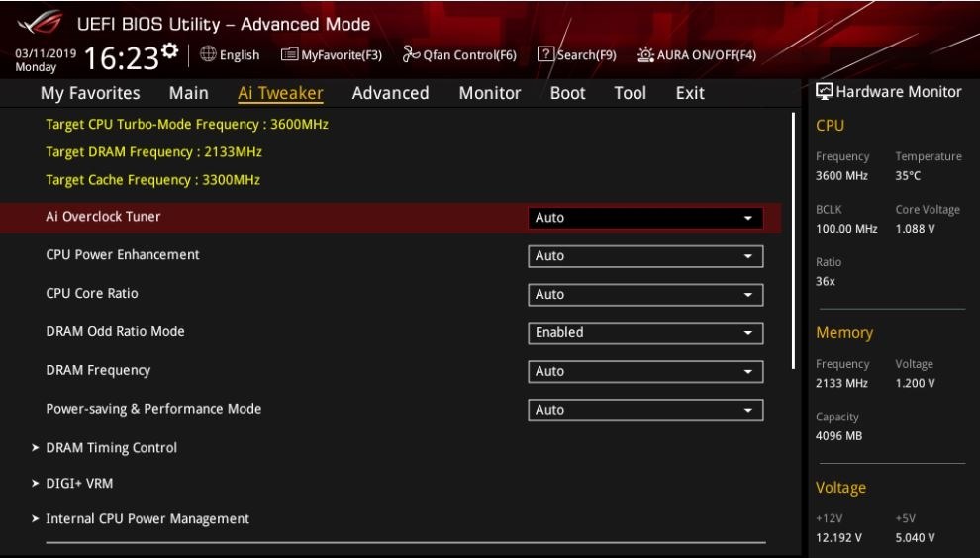This screenshot has width=980, height=558.
Task: Click the Core Voltage 1.088 V value
Action: coord(915,229)
